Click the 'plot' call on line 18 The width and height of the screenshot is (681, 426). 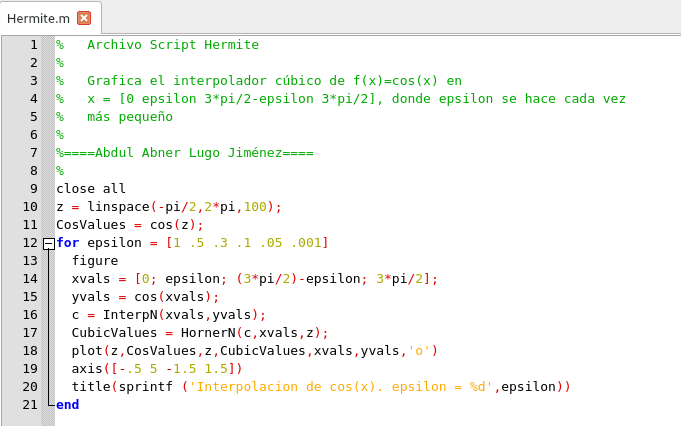[87, 351]
